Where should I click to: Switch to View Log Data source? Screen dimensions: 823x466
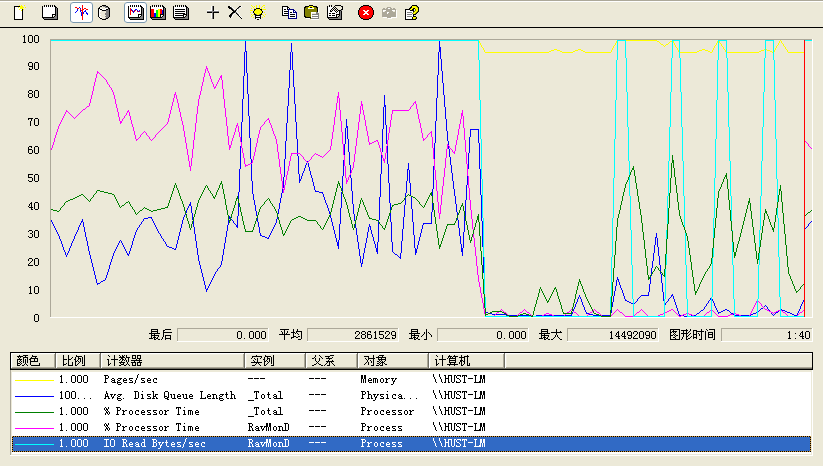coord(104,12)
